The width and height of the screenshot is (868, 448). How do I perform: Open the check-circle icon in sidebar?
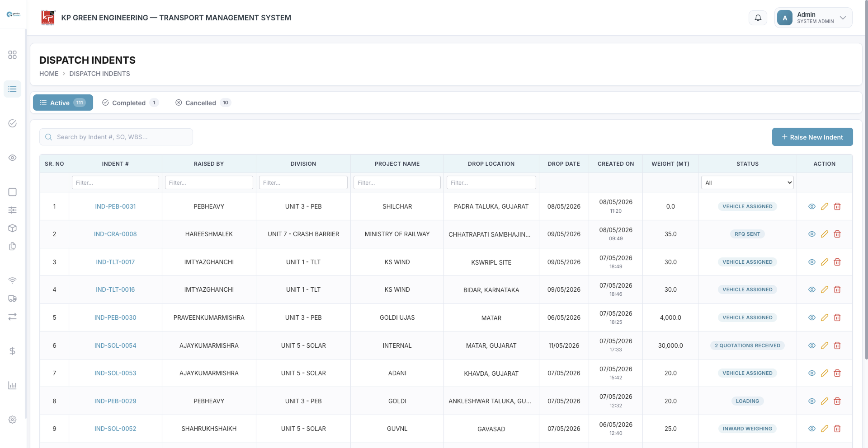point(12,123)
